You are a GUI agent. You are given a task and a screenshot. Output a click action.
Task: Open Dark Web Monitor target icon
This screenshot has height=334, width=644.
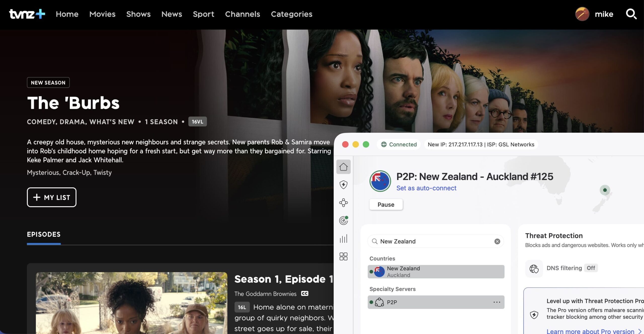(343, 221)
